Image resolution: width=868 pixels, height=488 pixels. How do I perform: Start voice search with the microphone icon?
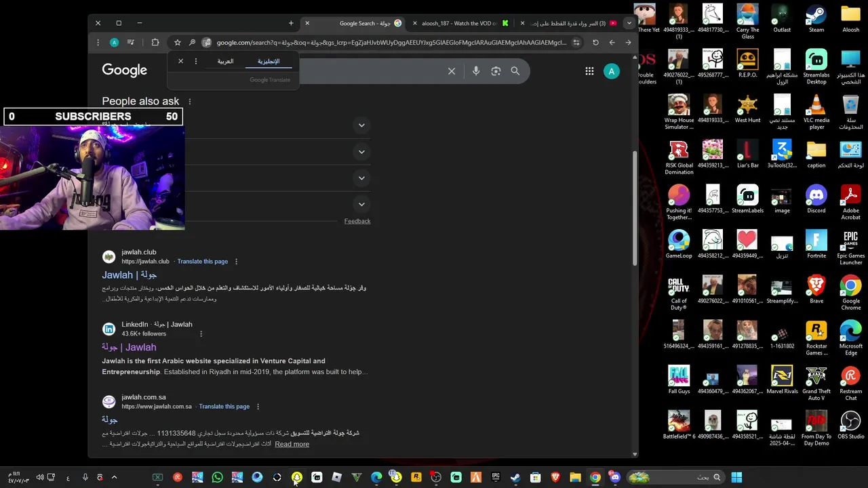[x=476, y=71]
